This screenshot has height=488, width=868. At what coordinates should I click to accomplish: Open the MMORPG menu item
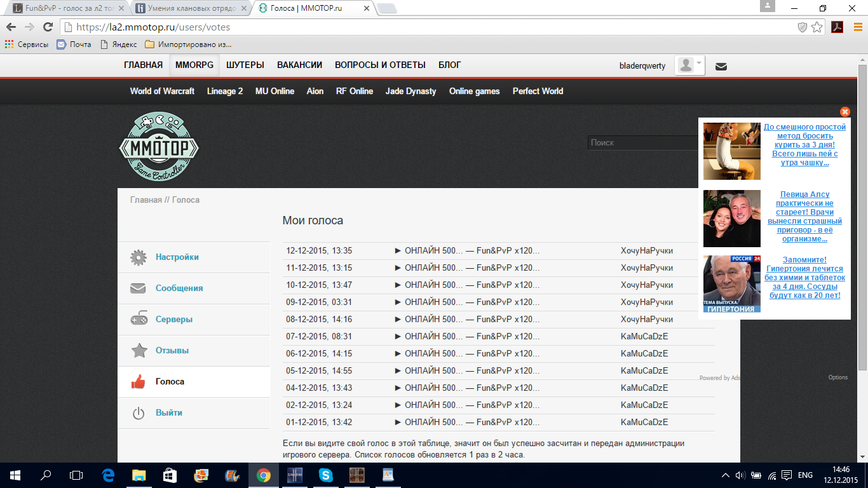[x=194, y=65]
